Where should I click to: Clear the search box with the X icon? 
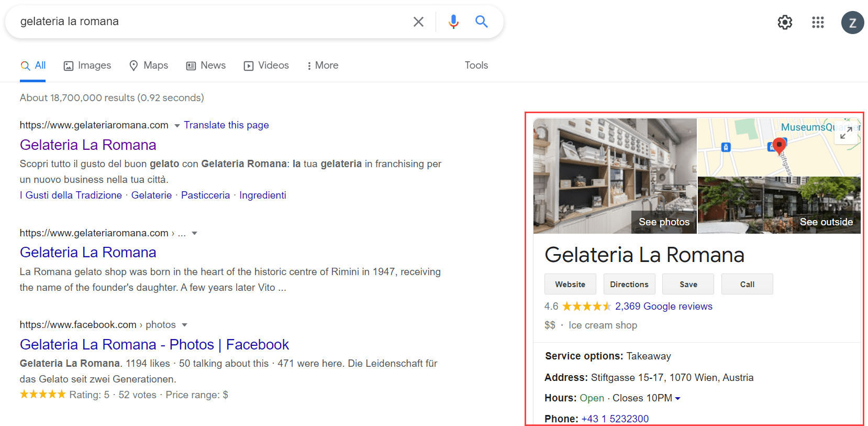coord(418,21)
